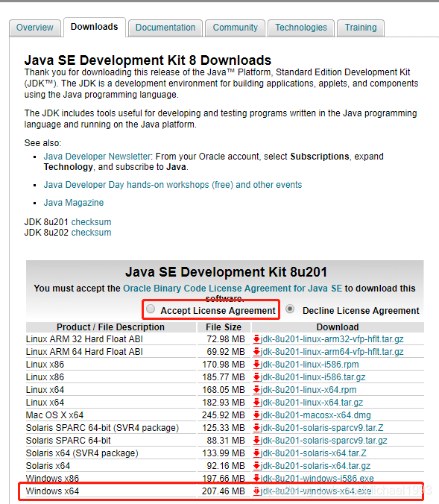Image resolution: width=439 pixels, height=504 pixels.
Task: Download jdk-8u201-linux-arm64-vfp-hflt.tar.gz file link
Action: click(332, 352)
